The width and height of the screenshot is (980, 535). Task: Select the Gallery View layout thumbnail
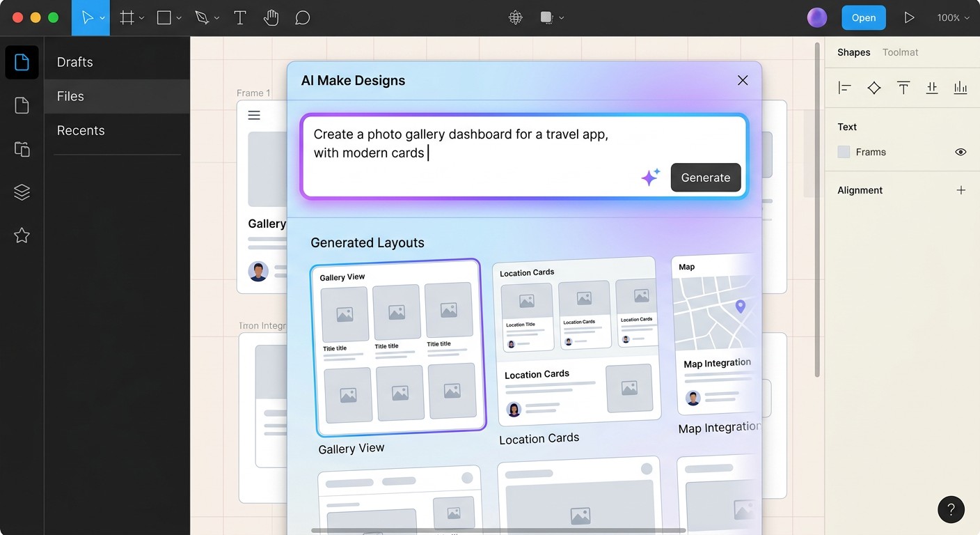398,348
